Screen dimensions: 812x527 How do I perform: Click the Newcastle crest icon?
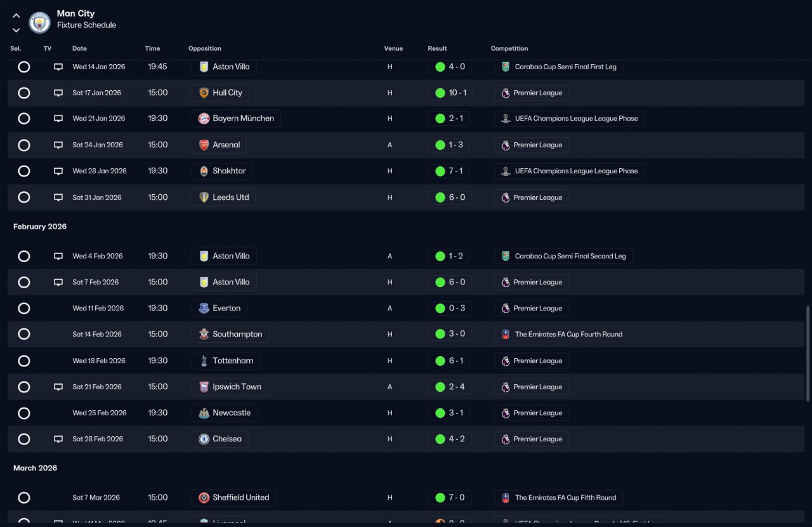(204, 413)
